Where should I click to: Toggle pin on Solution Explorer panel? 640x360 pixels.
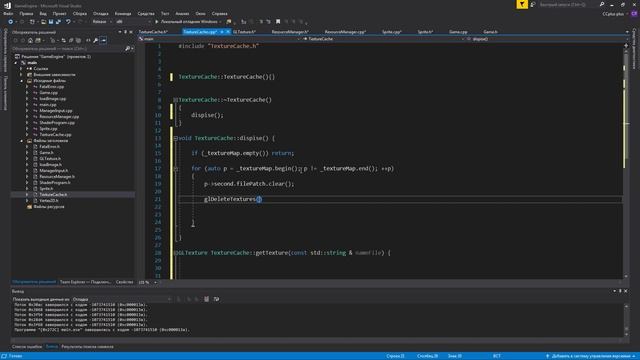tap(125, 32)
